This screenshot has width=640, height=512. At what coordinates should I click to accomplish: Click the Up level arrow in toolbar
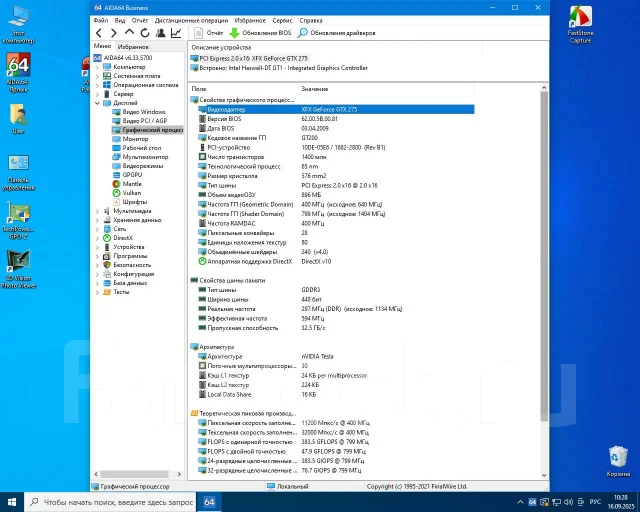129,32
